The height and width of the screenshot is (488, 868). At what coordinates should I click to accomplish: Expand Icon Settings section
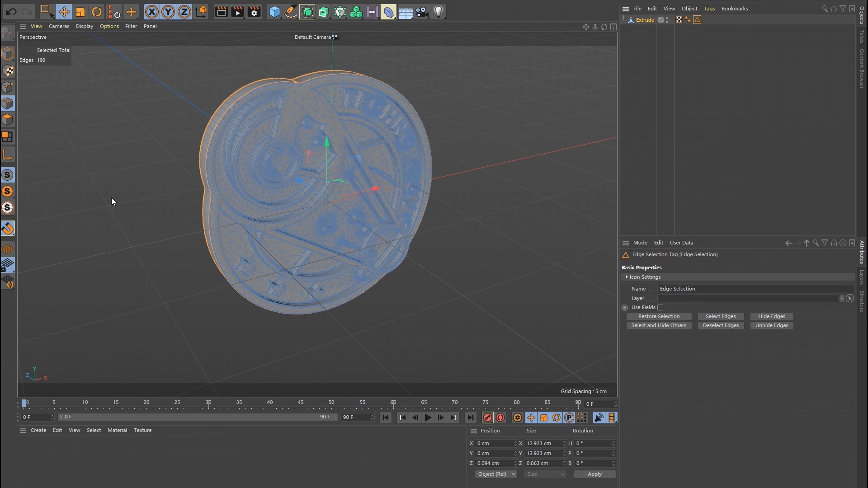[x=627, y=277]
